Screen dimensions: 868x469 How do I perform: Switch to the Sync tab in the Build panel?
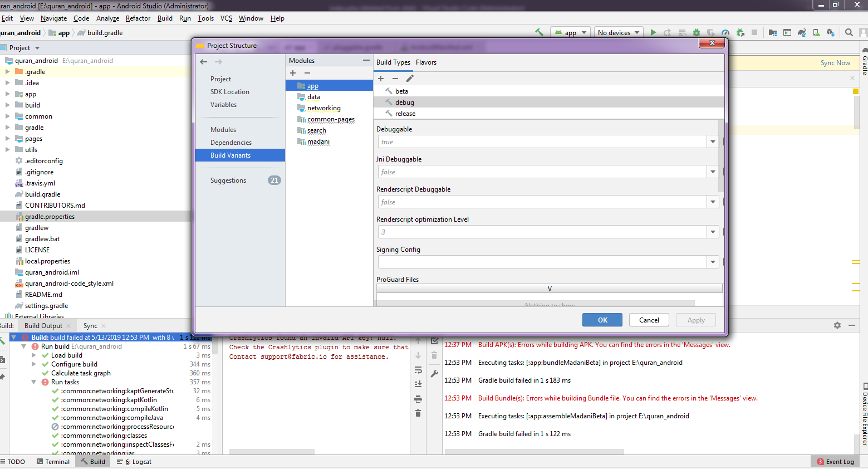click(x=90, y=326)
